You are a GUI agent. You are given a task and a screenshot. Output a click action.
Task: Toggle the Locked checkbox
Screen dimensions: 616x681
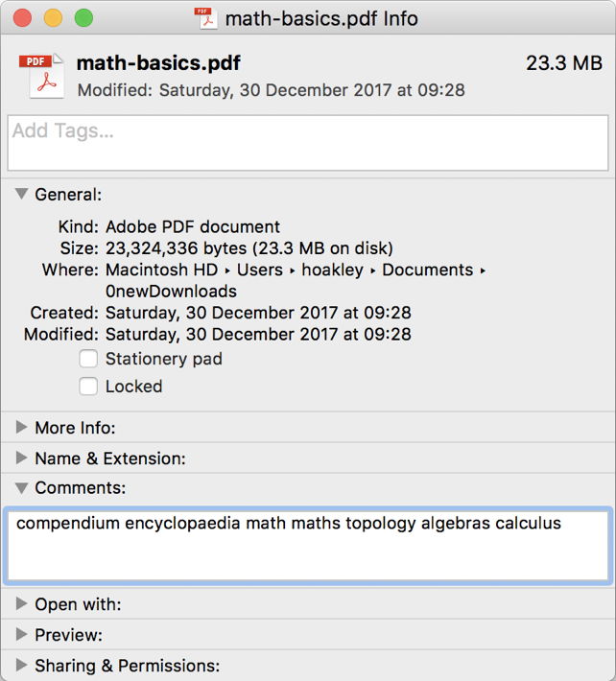coord(88,387)
